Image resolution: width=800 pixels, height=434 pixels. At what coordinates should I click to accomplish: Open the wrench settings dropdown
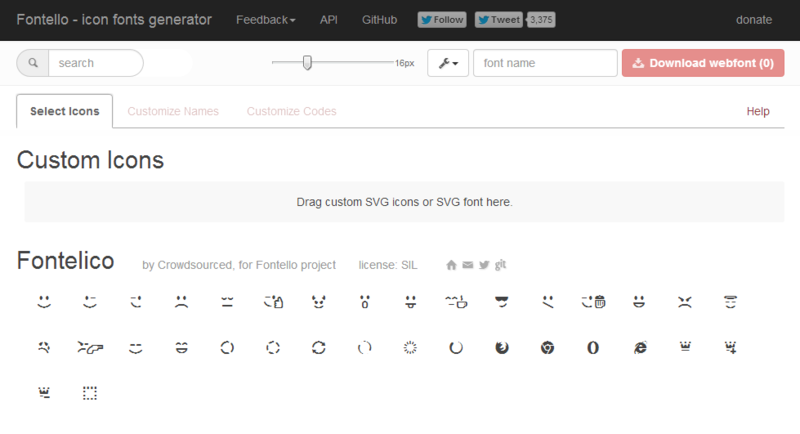(x=448, y=63)
